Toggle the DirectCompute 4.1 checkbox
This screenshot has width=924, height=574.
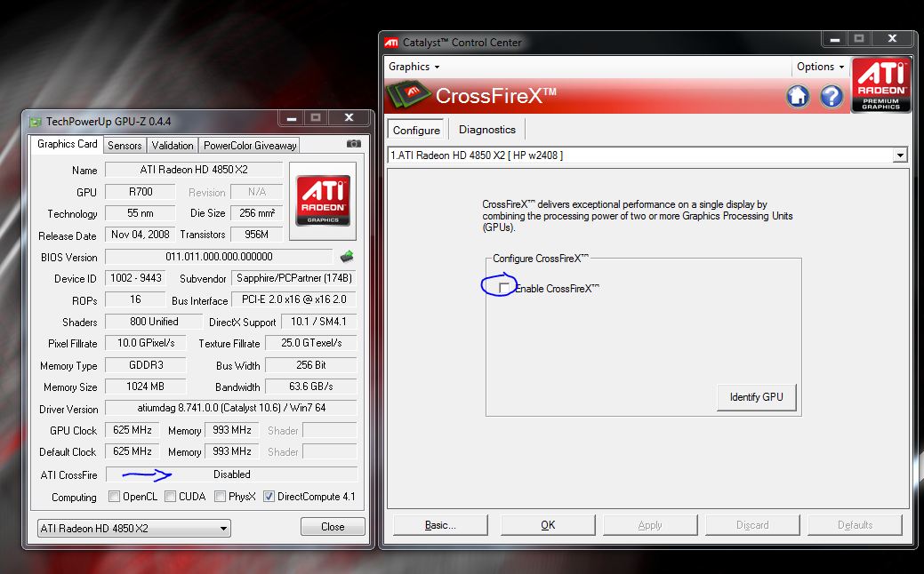[x=269, y=497]
